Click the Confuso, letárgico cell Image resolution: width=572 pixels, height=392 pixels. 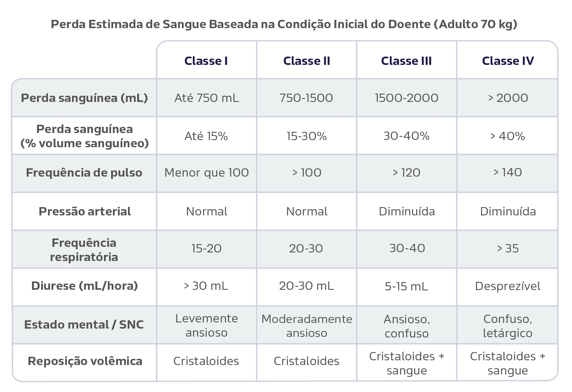coord(508,326)
